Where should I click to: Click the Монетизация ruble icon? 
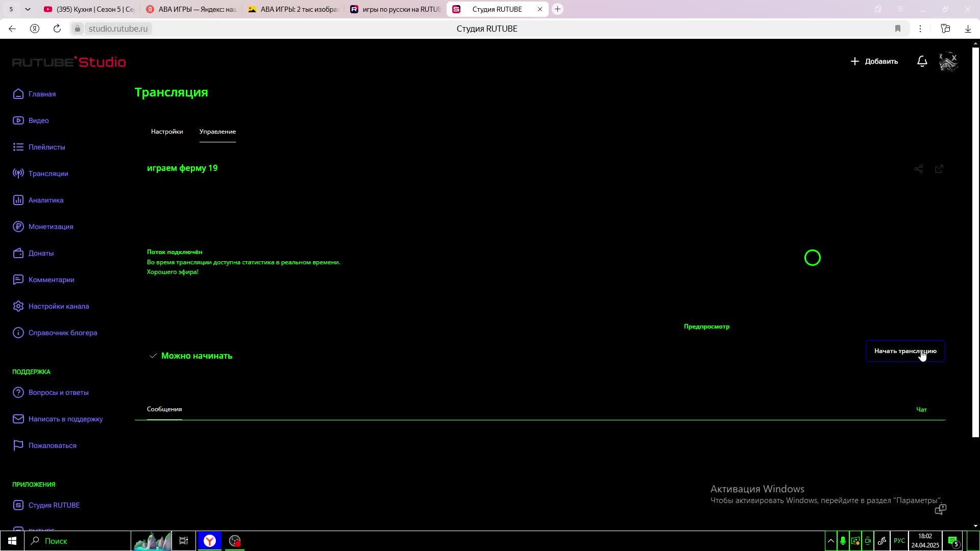[18, 227]
